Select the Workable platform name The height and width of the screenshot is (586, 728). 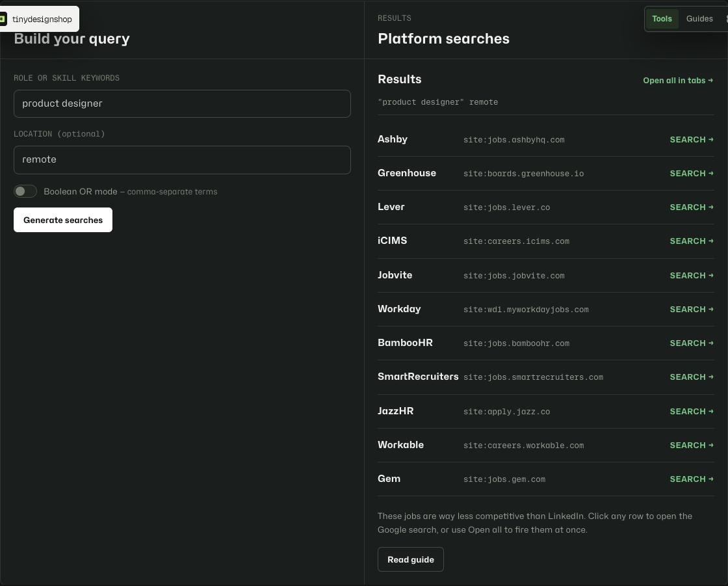[400, 445]
